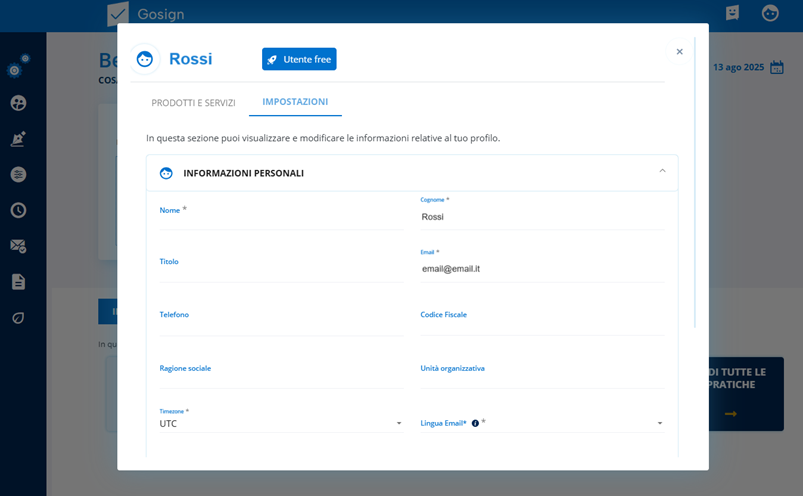Click the settings gears icon in sidebar

click(17, 68)
